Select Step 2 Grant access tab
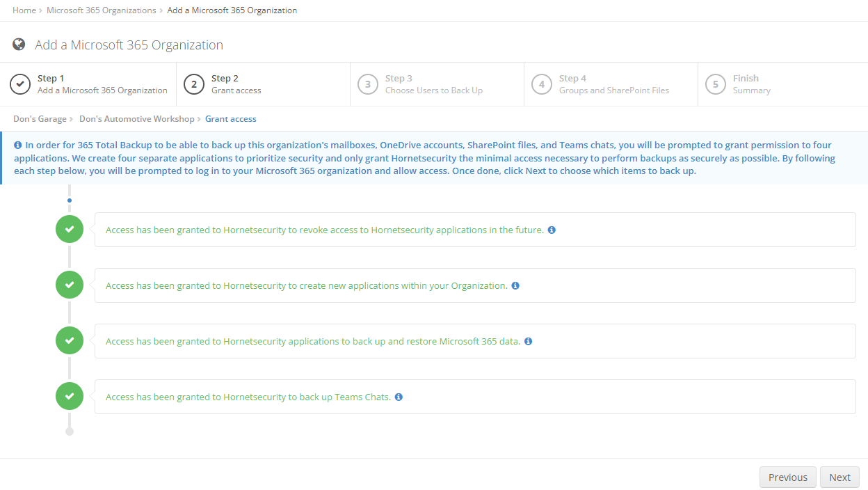The width and height of the screenshot is (868, 490). 264,84
